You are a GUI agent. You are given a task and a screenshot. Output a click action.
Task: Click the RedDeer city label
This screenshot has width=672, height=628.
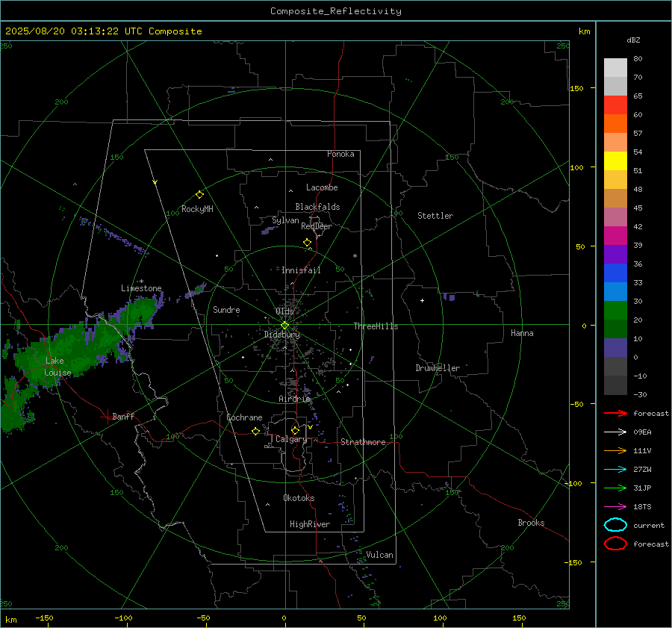pyautogui.click(x=317, y=226)
